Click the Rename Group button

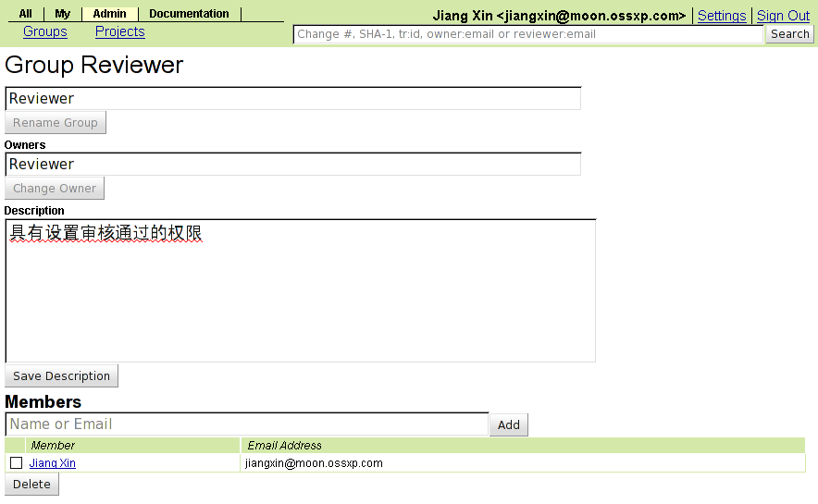pos(56,122)
